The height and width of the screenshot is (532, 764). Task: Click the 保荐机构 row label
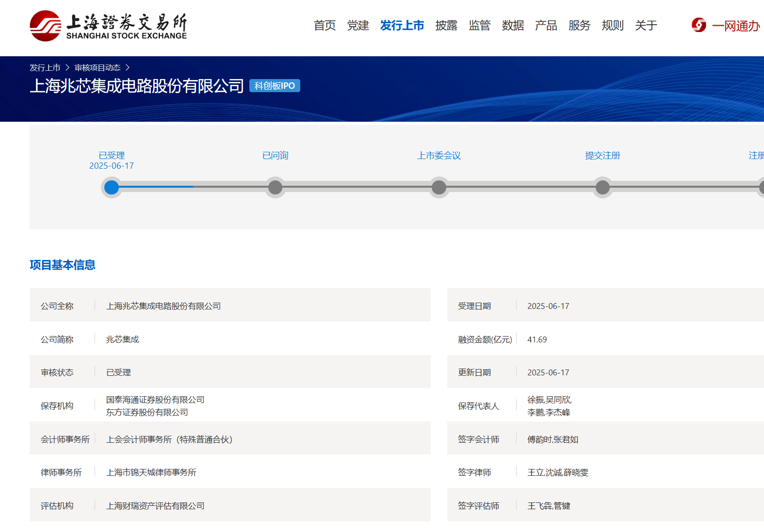[x=57, y=406]
